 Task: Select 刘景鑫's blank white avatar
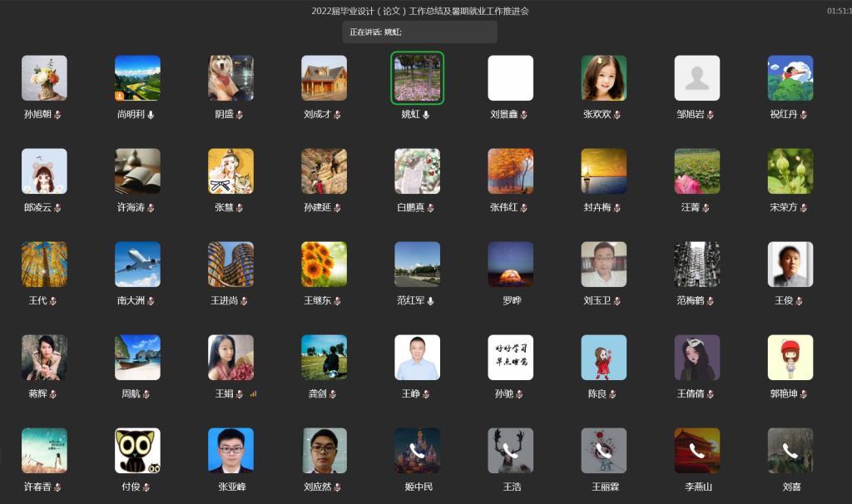point(510,78)
